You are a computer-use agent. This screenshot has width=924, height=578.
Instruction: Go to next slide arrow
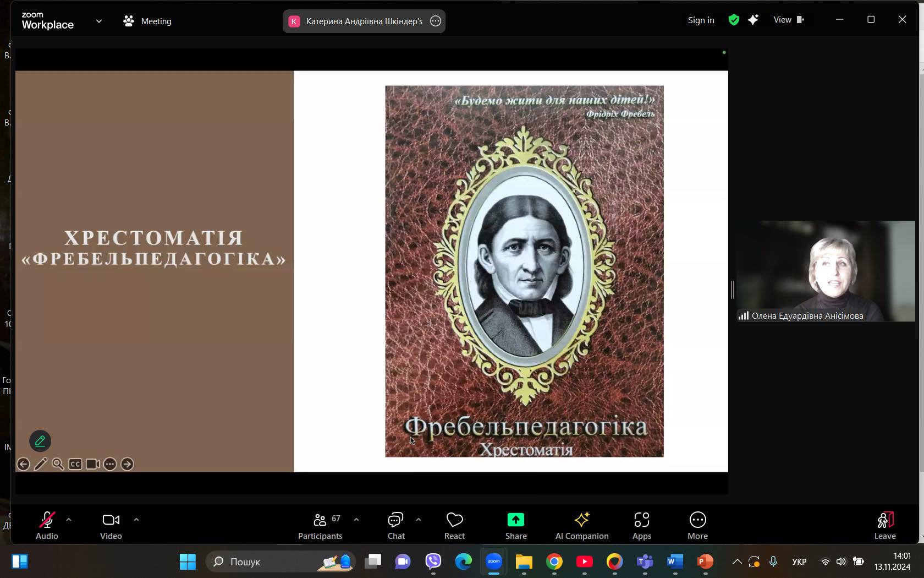tap(127, 464)
